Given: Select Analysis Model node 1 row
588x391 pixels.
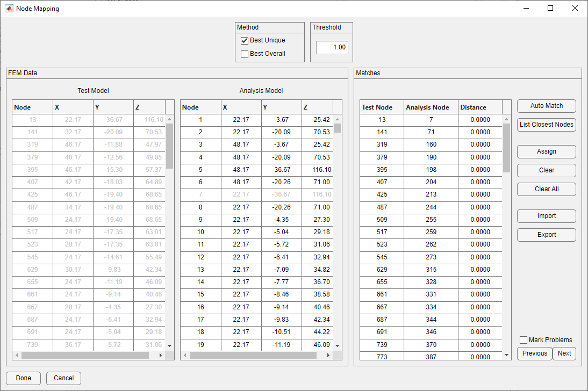Looking at the screenshot, I should point(256,120).
